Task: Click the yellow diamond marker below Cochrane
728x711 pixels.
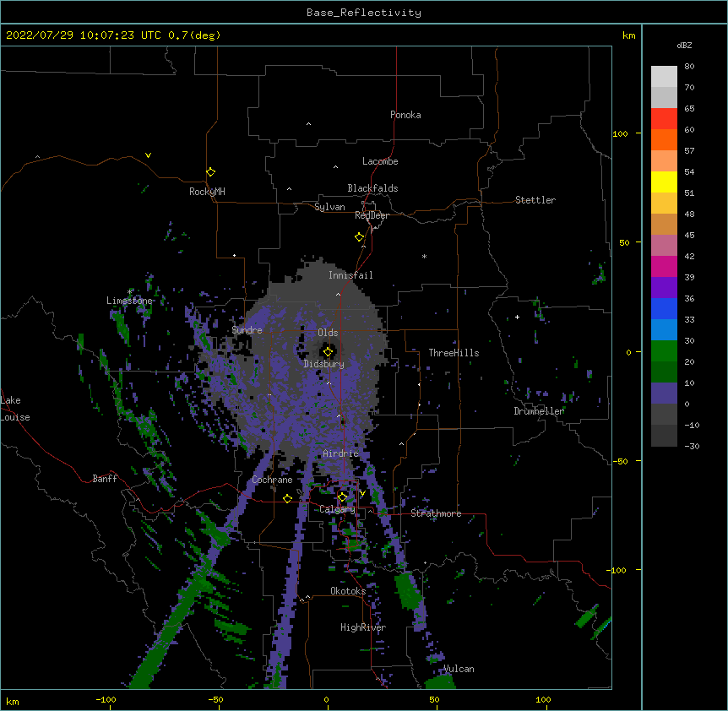Action: 287,498
